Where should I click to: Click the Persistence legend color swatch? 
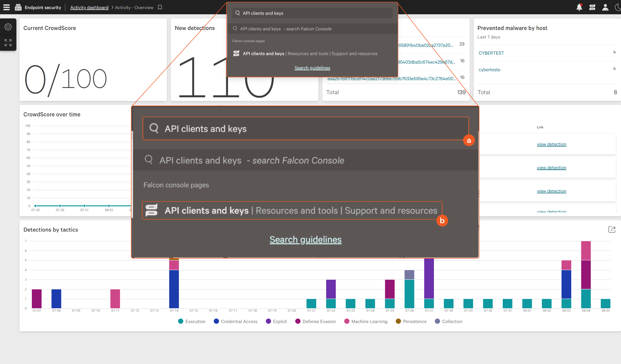(x=398, y=321)
